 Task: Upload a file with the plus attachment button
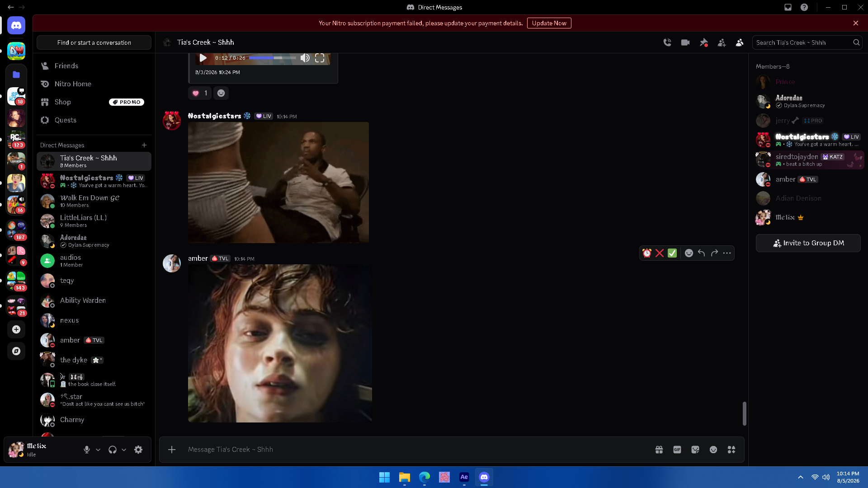click(x=172, y=450)
